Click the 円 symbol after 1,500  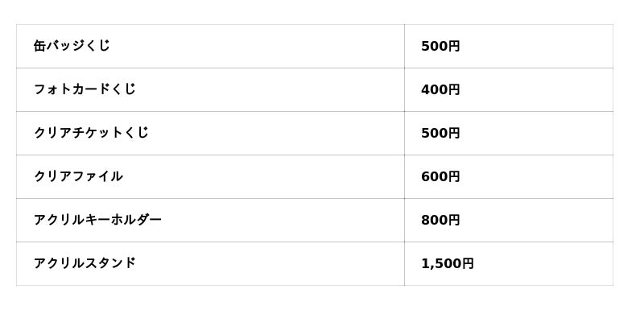(x=467, y=263)
